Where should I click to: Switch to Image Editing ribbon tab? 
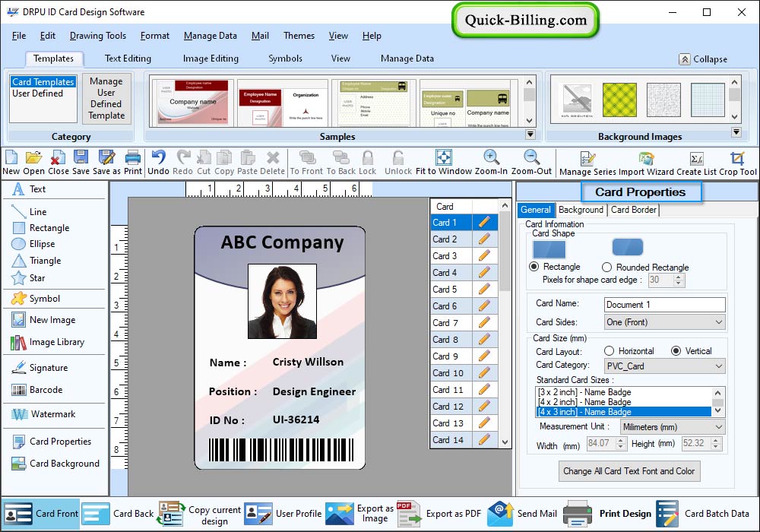point(211,59)
